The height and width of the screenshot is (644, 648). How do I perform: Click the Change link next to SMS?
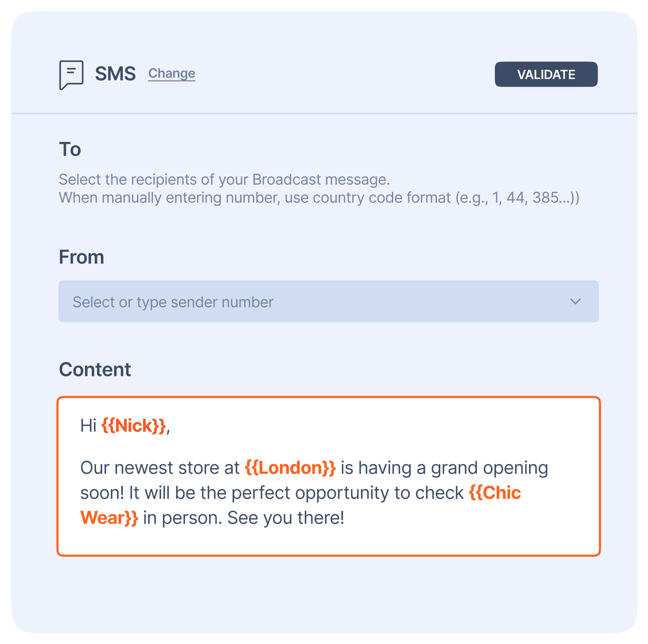(x=172, y=74)
